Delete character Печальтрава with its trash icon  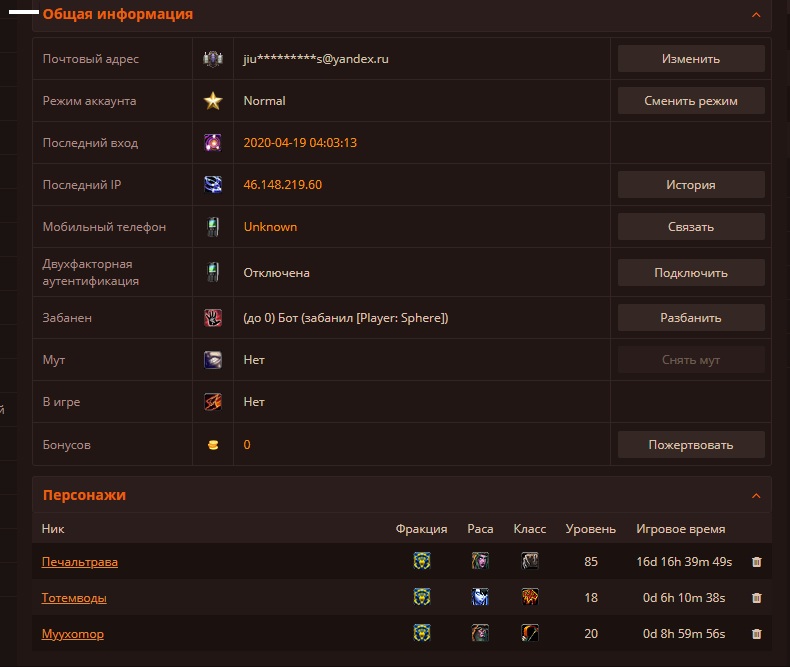tap(756, 562)
